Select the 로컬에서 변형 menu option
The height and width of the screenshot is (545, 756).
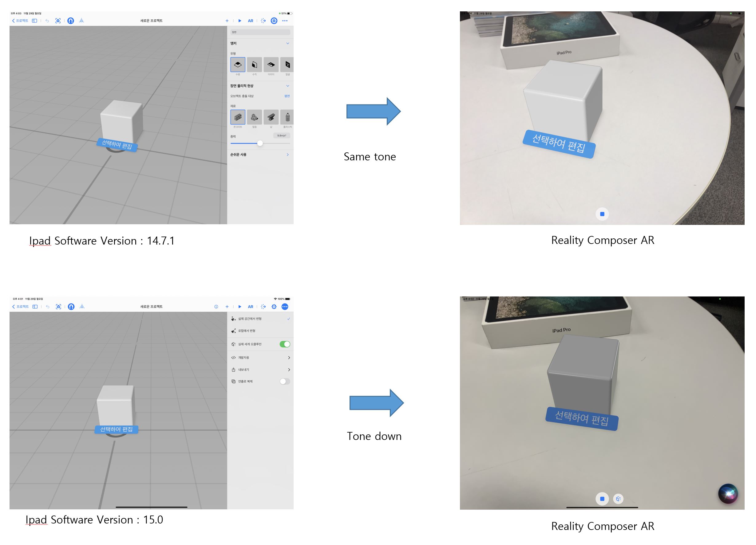coord(260,331)
